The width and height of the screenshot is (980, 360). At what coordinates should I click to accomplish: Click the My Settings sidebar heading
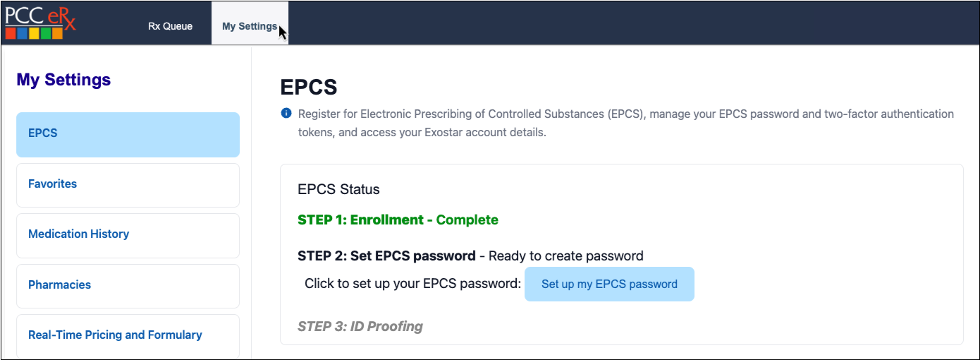(63, 80)
